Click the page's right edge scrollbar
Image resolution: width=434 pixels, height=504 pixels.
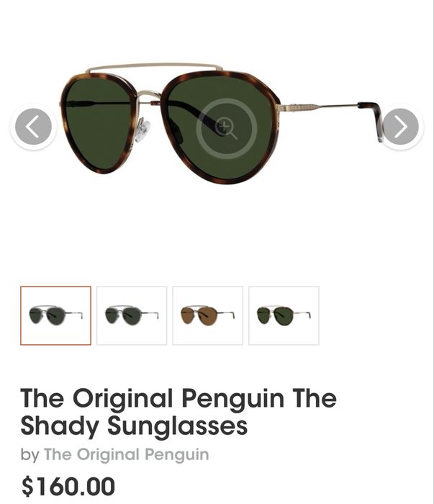(x=433, y=252)
